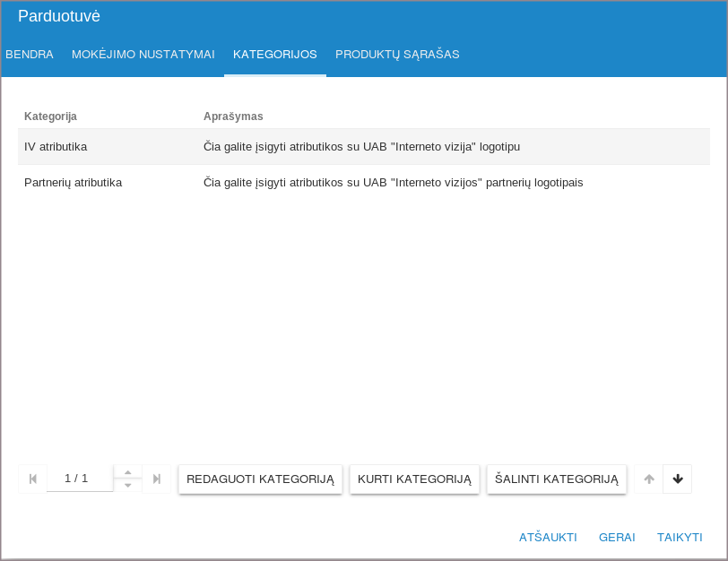Open the Produktų sąrašas tab
This screenshot has width=728, height=561.
click(x=397, y=55)
